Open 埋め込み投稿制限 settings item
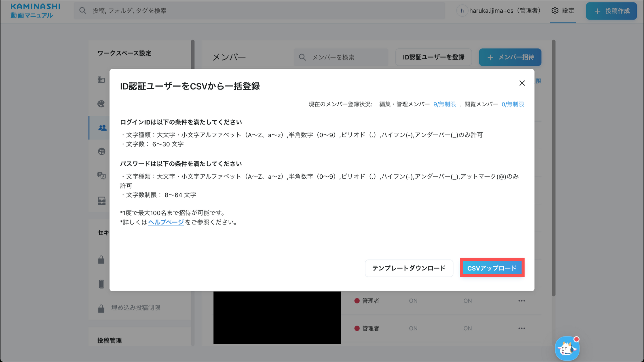The image size is (644, 362). click(136, 308)
